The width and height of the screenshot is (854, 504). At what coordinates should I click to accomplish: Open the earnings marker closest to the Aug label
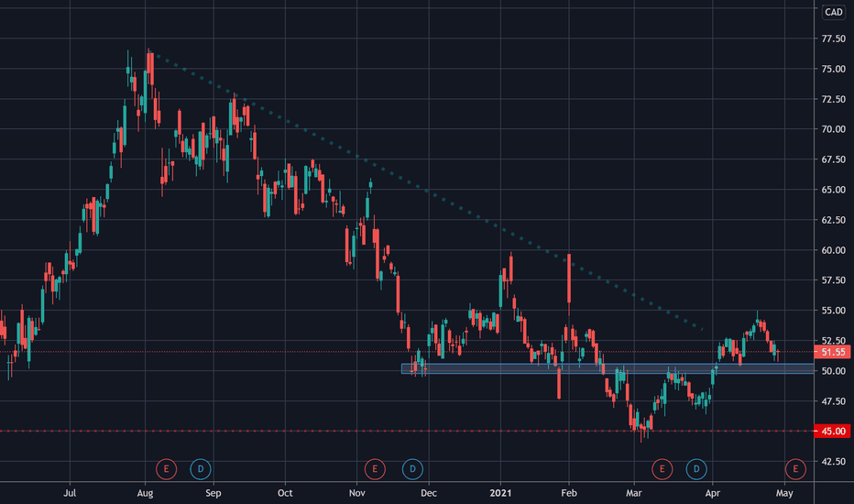pos(166,468)
